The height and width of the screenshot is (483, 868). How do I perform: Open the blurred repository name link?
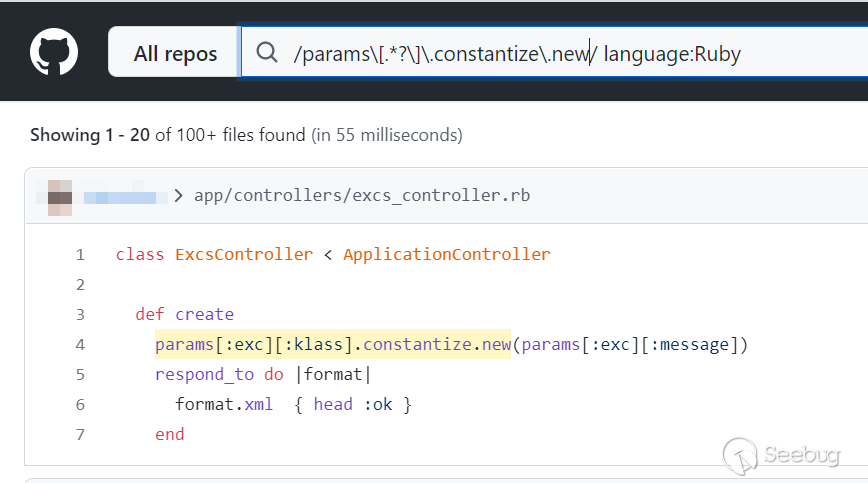125,196
